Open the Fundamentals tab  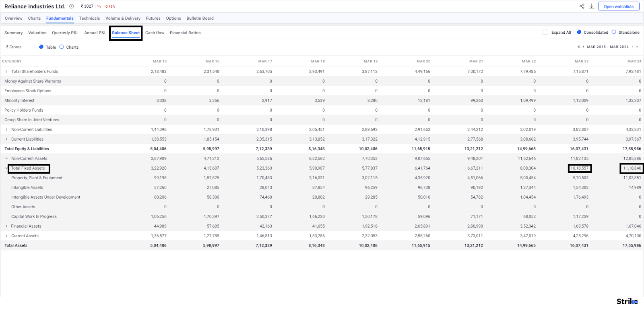60,18
